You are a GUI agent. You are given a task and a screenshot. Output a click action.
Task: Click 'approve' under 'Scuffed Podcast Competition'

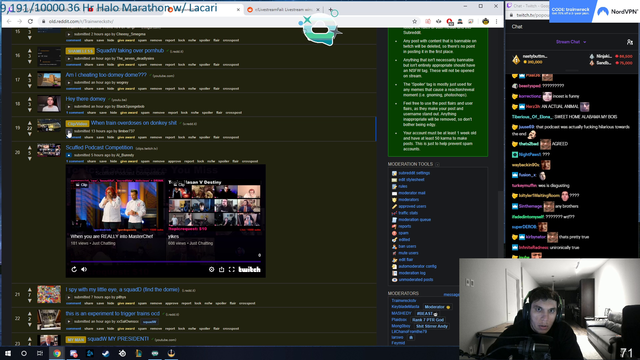tap(174, 161)
